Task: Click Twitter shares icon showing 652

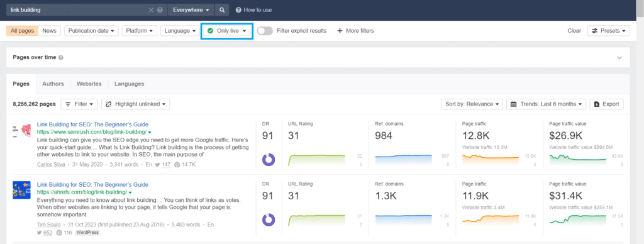Action: click(x=40, y=233)
